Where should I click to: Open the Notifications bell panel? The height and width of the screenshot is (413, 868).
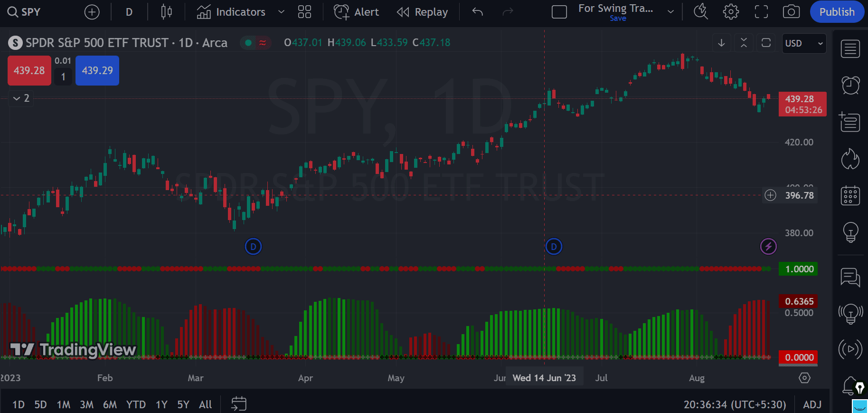pos(850,385)
